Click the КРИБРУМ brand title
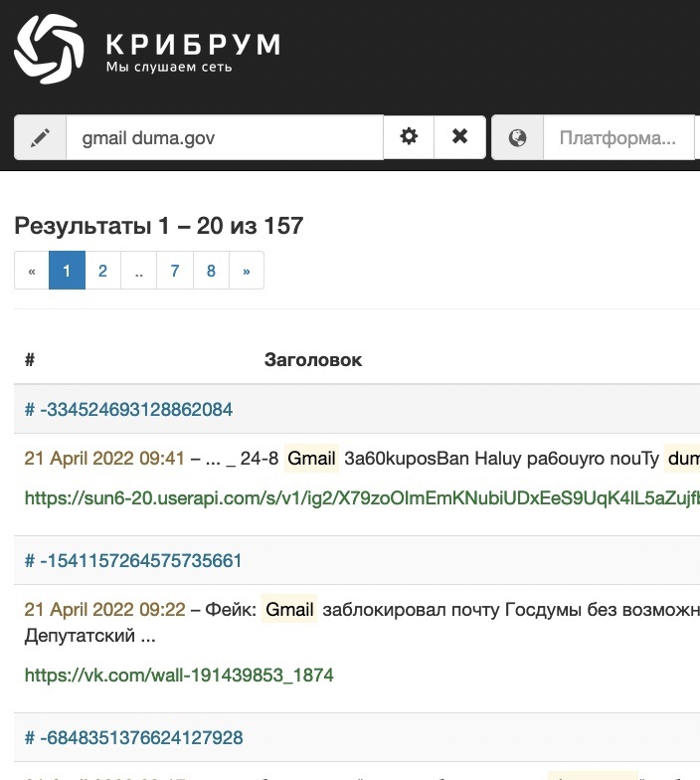The width and height of the screenshot is (700, 780). click(x=193, y=45)
